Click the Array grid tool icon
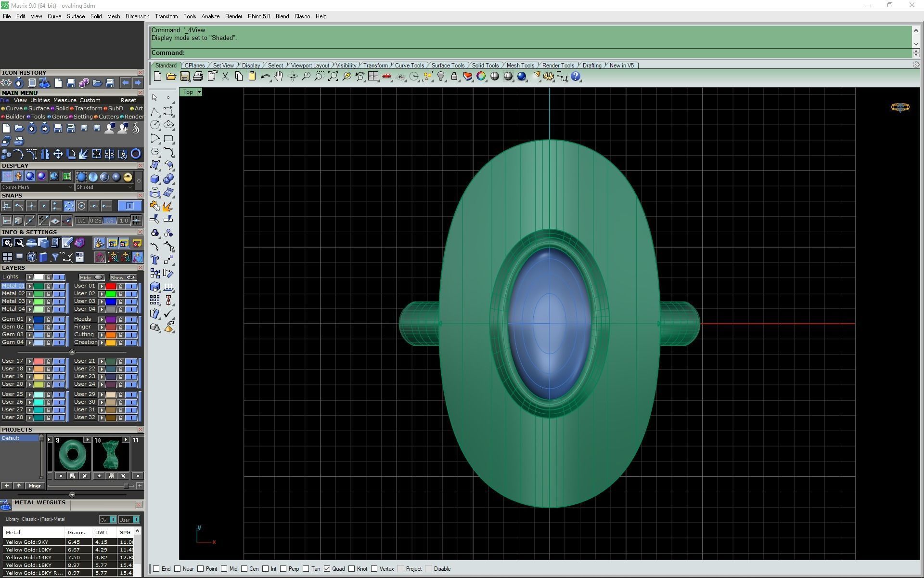 [x=155, y=300]
